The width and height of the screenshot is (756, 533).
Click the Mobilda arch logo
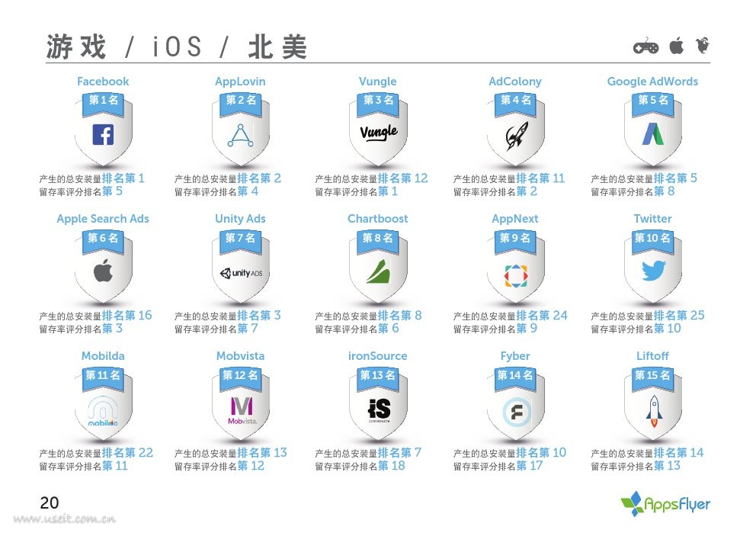point(103,412)
